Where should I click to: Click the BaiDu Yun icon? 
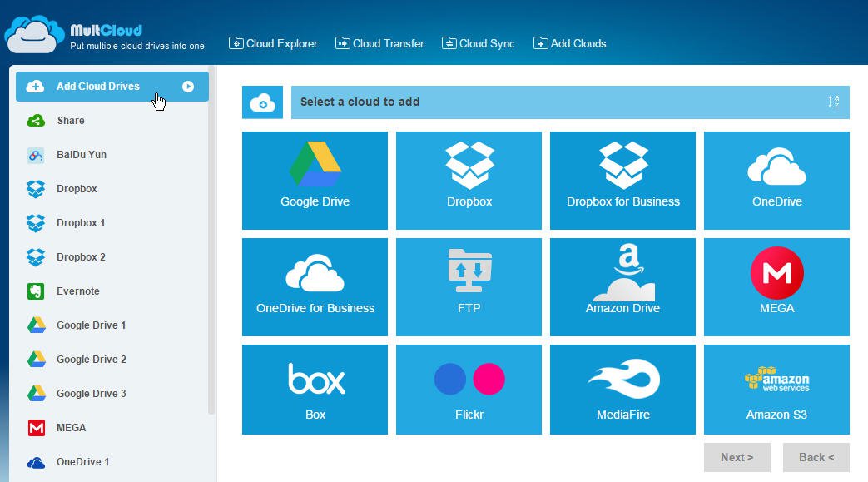point(36,155)
